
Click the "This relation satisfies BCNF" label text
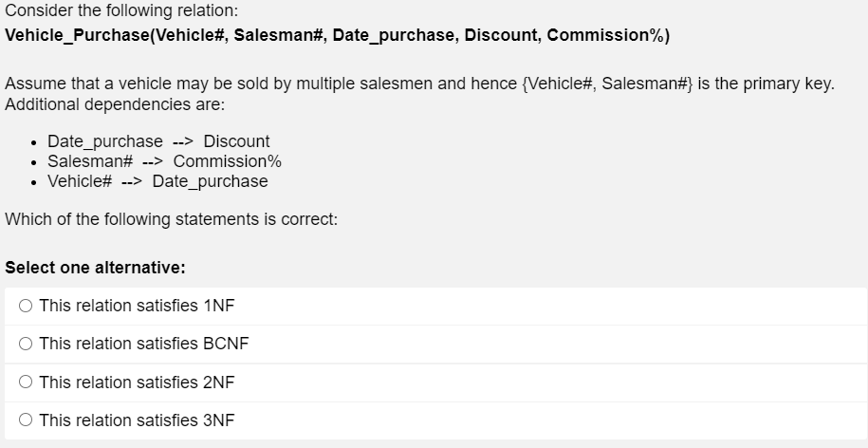pos(144,344)
